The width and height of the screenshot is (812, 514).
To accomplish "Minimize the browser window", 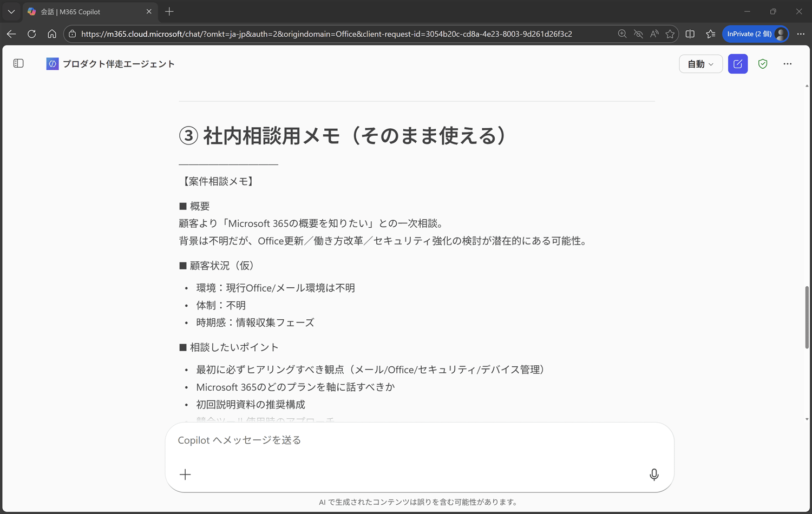I will (x=748, y=11).
